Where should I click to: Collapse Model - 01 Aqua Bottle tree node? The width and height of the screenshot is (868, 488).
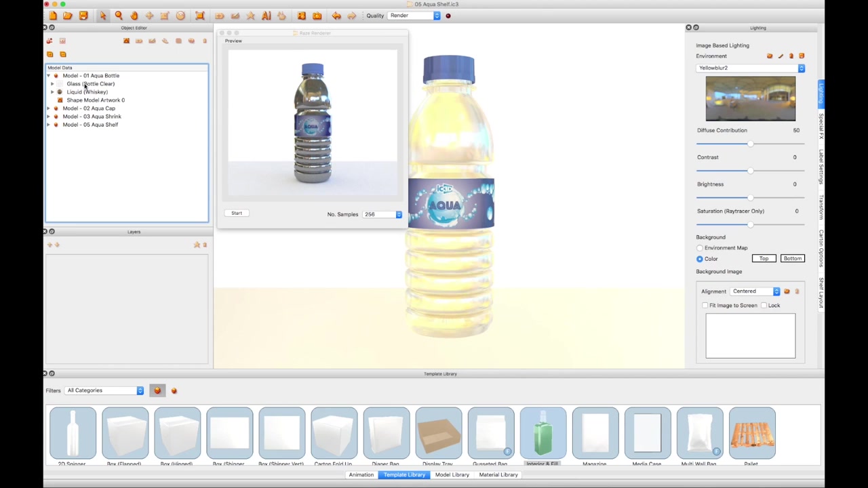coord(48,76)
